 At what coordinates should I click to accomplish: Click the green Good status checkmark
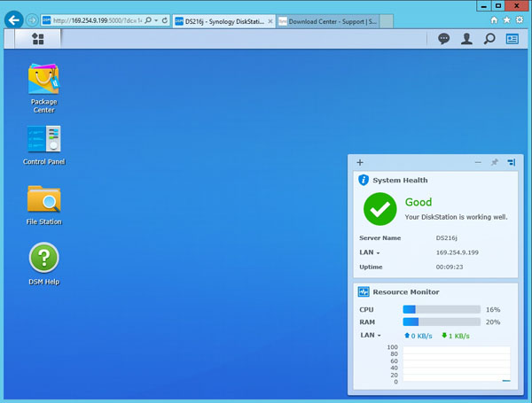(380, 209)
